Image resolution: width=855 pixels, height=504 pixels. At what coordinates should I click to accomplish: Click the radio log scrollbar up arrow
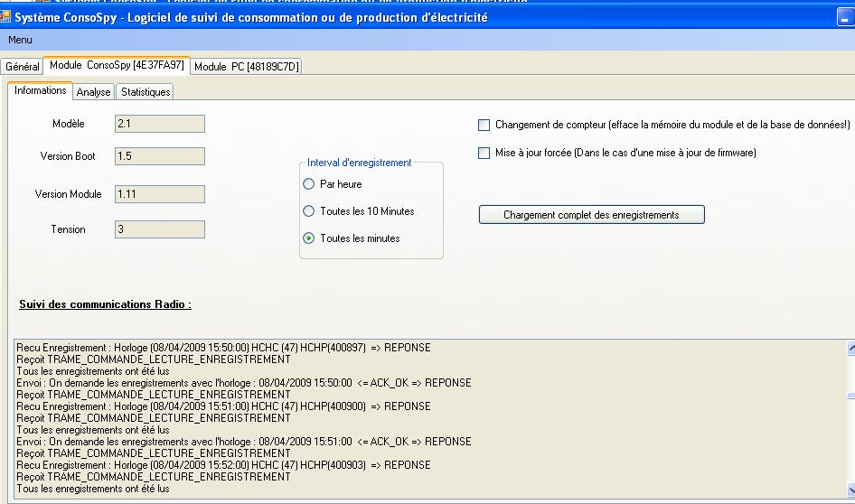point(850,348)
